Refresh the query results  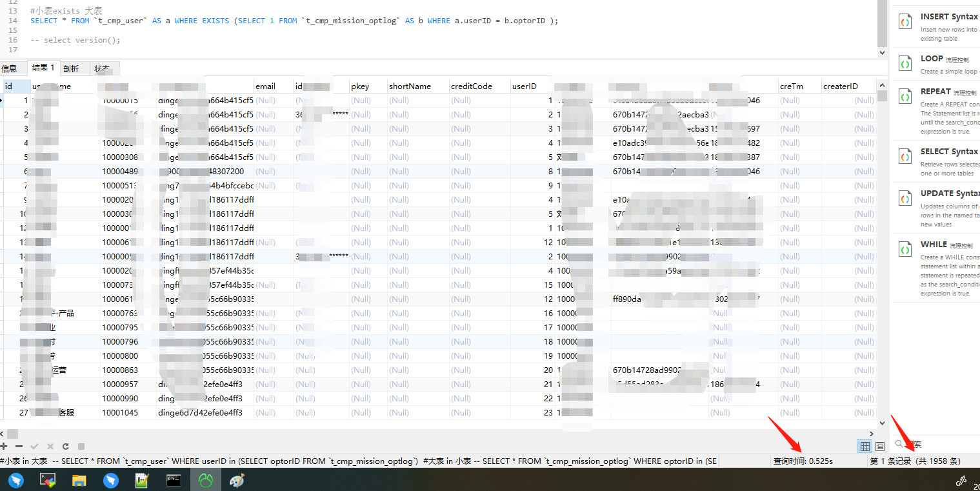pyautogui.click(x=64, y=446)
